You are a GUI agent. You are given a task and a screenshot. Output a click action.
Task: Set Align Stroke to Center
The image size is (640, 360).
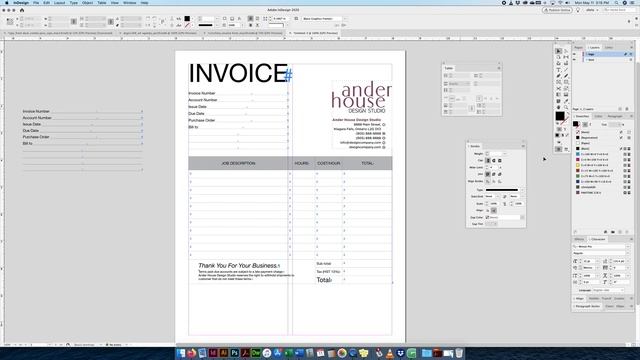[x=487, y=182]
